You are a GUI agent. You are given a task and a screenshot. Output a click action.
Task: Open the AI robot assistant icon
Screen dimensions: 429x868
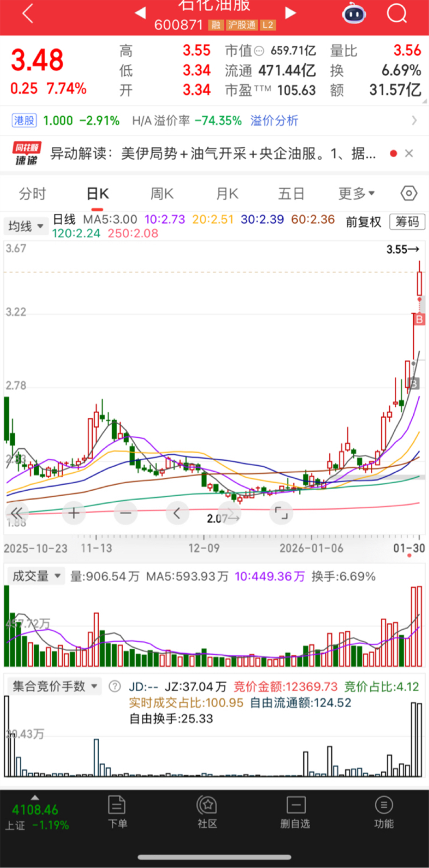(x=354, y=12)
